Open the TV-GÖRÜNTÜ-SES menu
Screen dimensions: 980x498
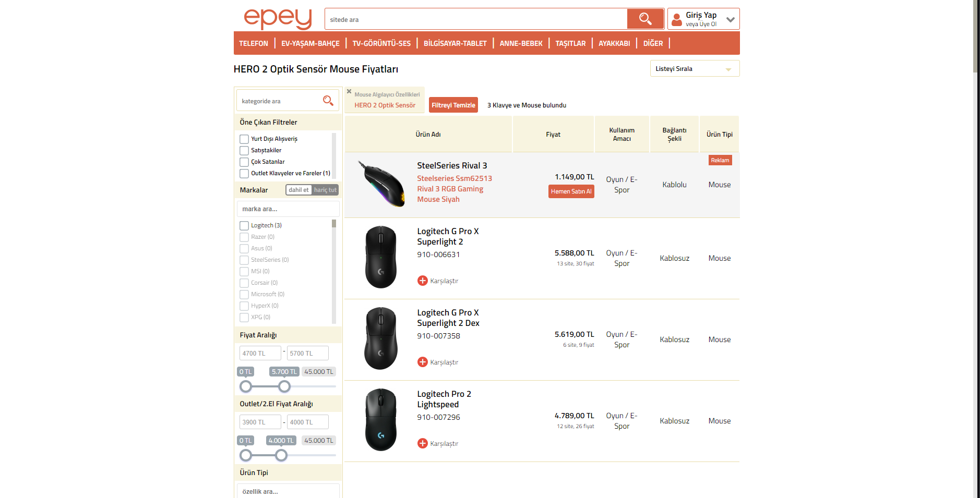click(x=381, y=43)
